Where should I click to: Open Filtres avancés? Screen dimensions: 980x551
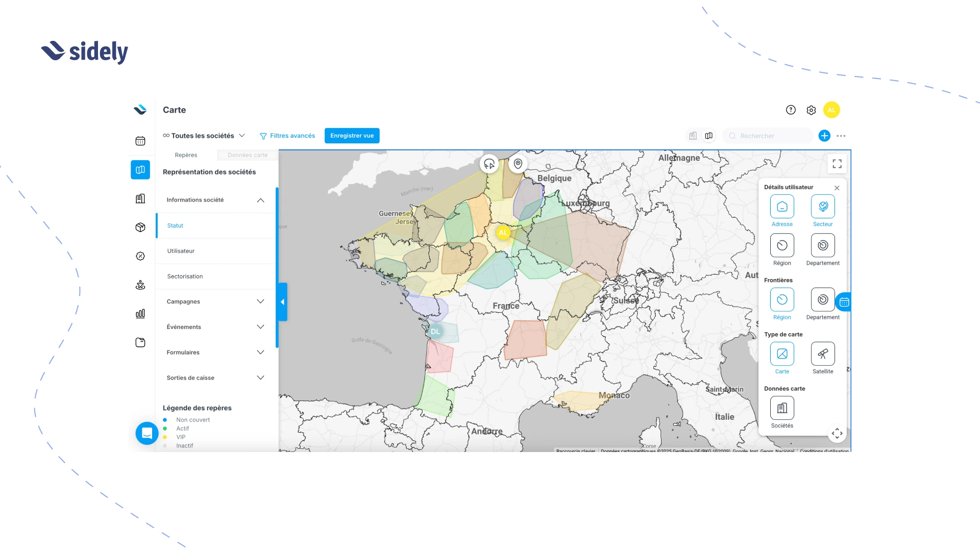point(287,136)
